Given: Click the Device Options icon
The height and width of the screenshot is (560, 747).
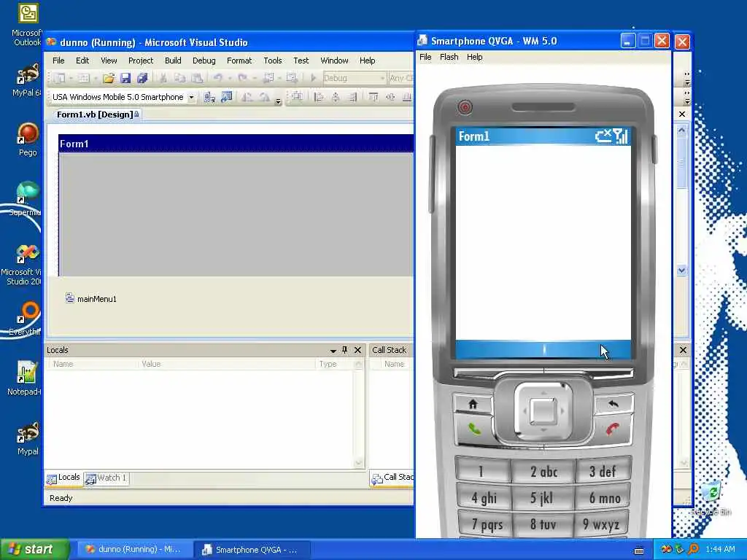Looking at the screenshot, I should tap(226, 97).
